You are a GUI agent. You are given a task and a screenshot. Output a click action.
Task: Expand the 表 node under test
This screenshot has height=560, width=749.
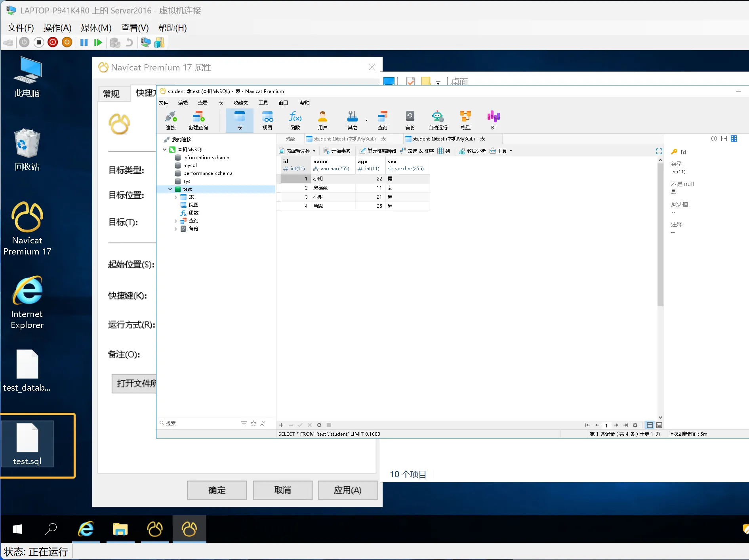click(175, 197)
